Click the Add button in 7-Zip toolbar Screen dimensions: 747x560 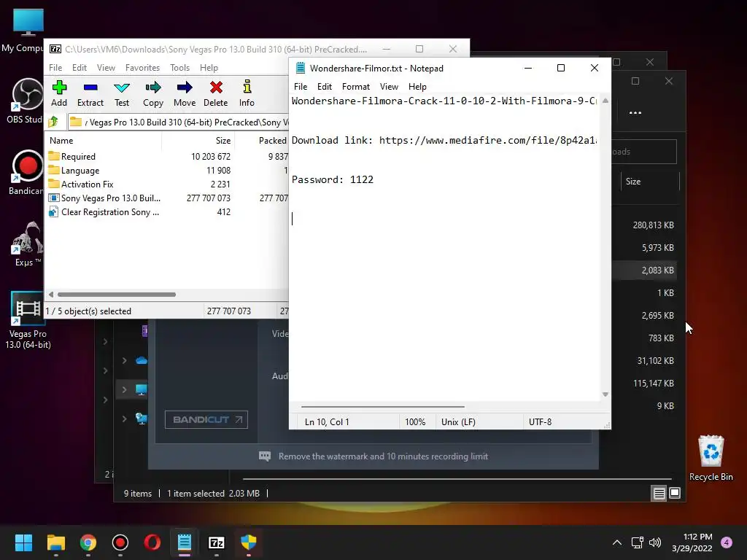59,93
